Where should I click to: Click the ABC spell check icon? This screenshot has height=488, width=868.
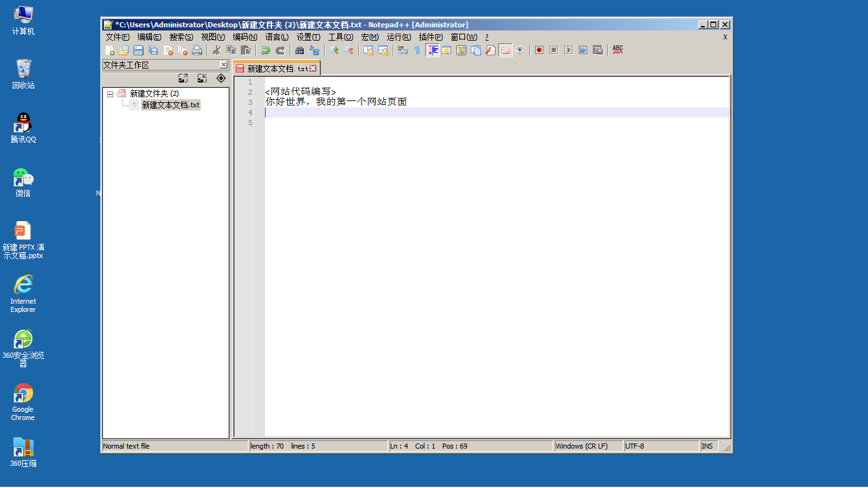(618, 50)
